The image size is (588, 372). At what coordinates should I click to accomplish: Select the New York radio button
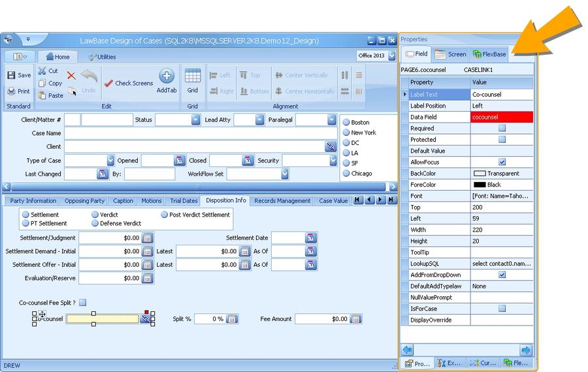click(x=346, y=132)
